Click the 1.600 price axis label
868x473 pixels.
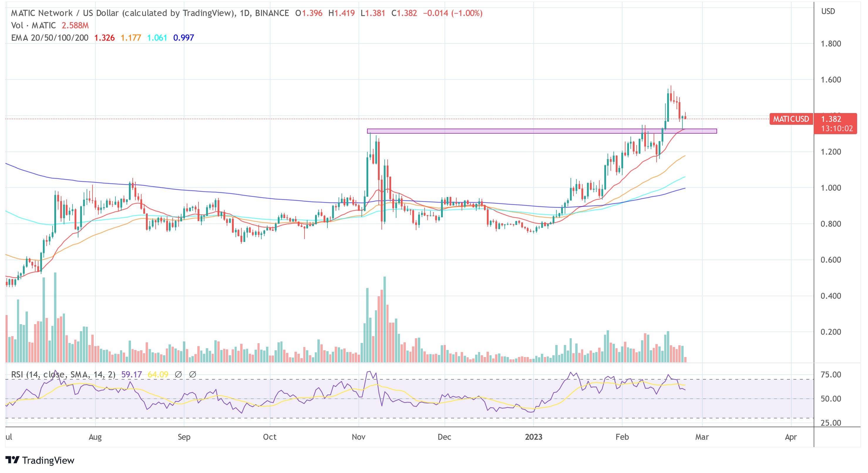point(831,80)
